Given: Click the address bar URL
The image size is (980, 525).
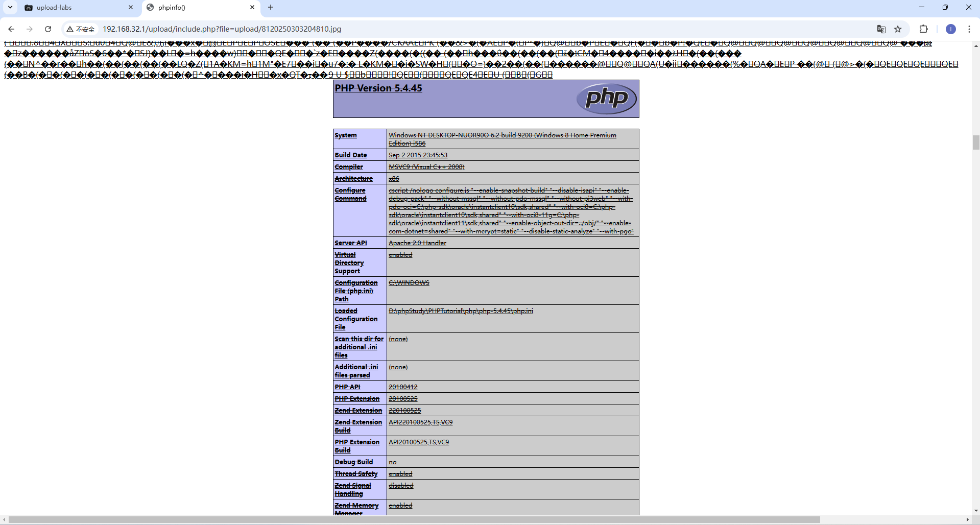Looking at the screenshot, I should 222,29.
